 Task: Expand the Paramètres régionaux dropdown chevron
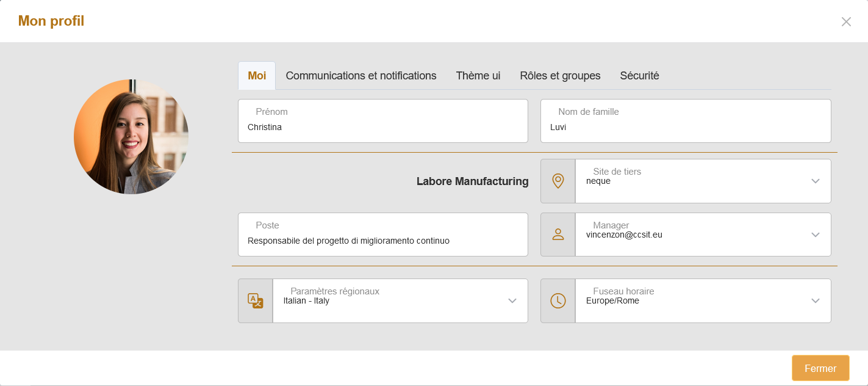512,300
